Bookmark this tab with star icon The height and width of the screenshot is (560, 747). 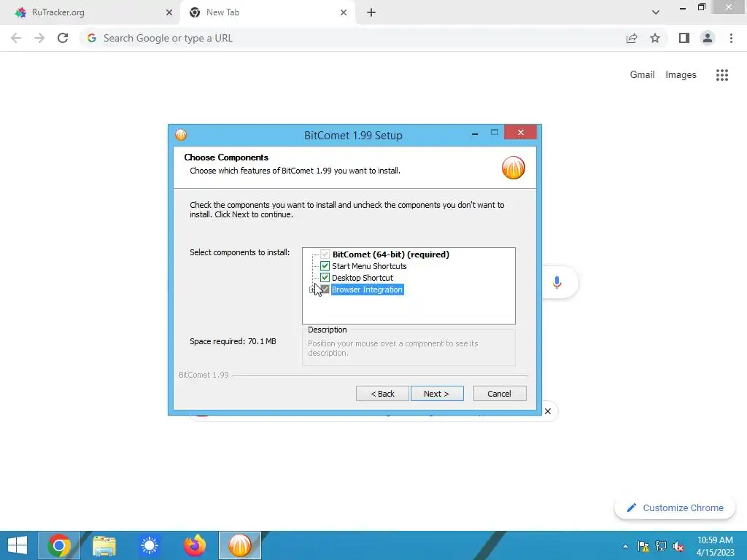[x=655, y=38]
